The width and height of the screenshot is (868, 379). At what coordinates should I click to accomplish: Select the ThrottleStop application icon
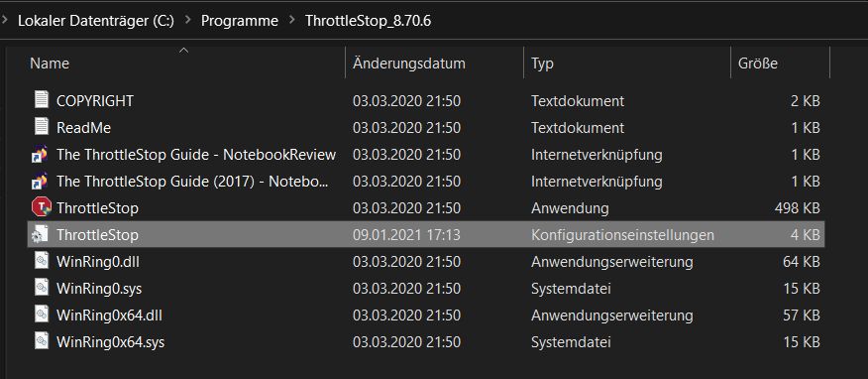click(41, 207)
